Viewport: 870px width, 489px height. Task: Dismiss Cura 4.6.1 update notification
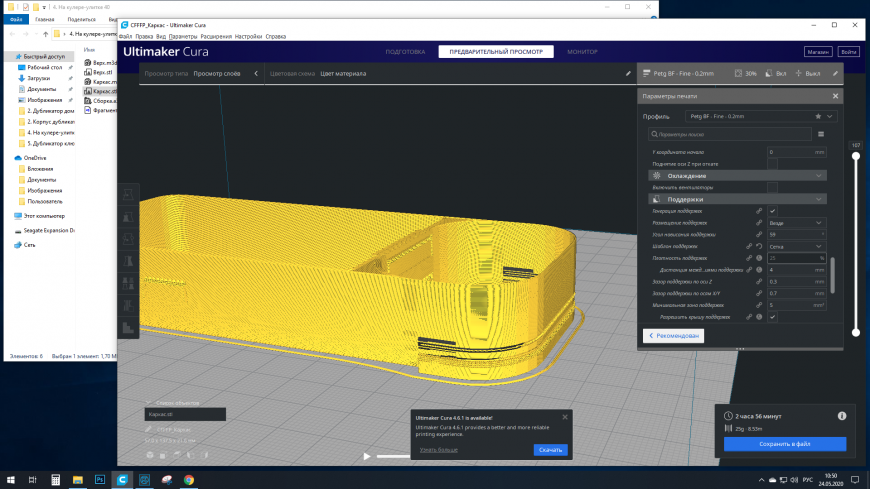[565, 417]
